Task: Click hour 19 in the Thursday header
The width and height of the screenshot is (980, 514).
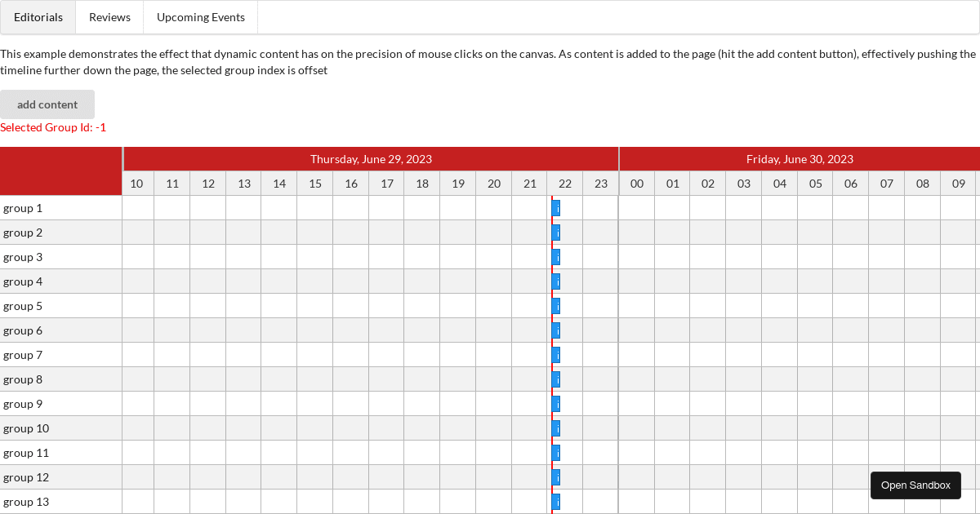Action: pyautogui.click(x=458, y=184)
